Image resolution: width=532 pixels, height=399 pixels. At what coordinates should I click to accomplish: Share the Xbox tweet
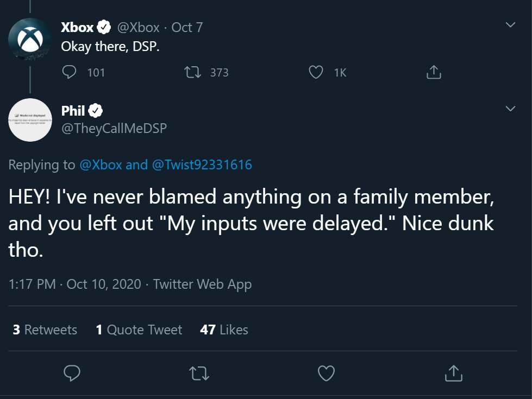click(433, 72)
